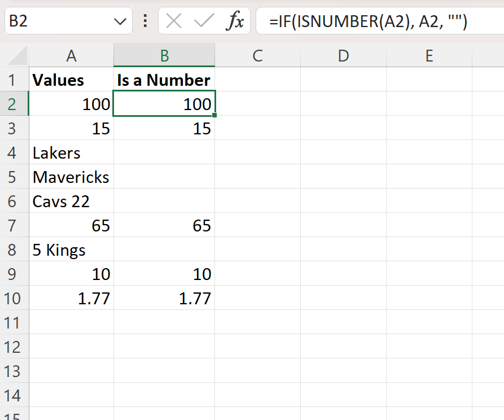Select the cell containing 5 Kings
The image size is (504, 420).
click(x=71, y=250)
